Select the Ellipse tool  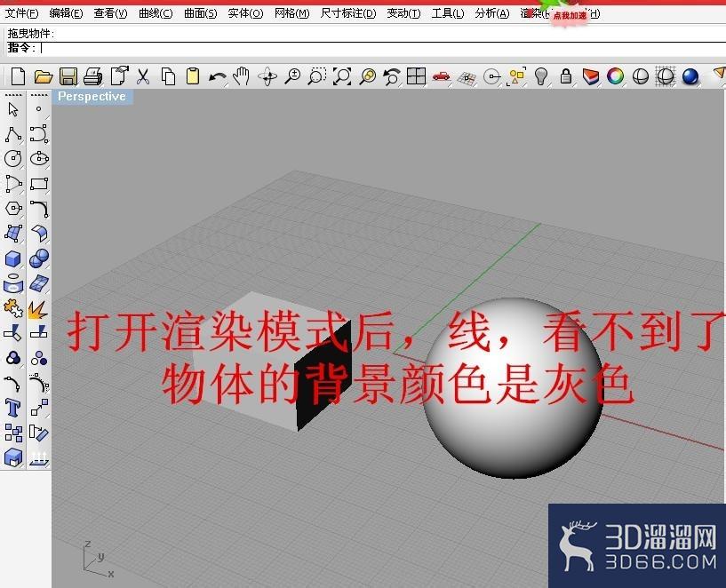pyautogui.click(x=39, y=159)
